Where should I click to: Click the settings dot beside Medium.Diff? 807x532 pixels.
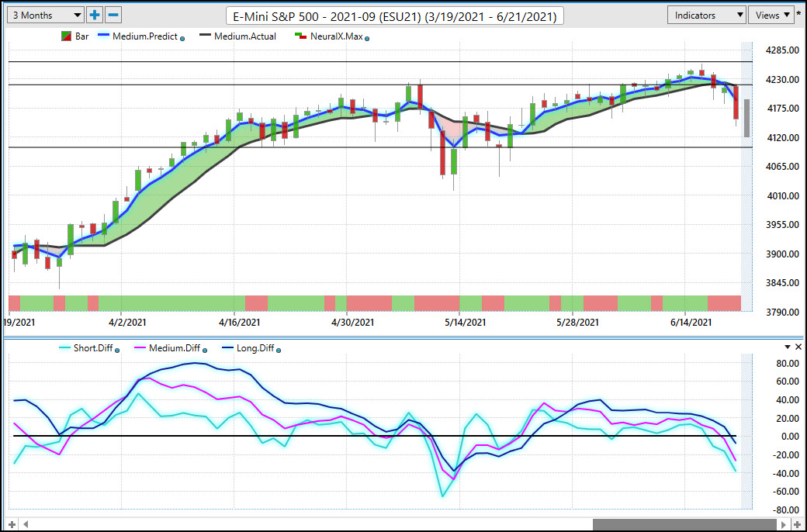pyautogui.click(x=205, y=351)
